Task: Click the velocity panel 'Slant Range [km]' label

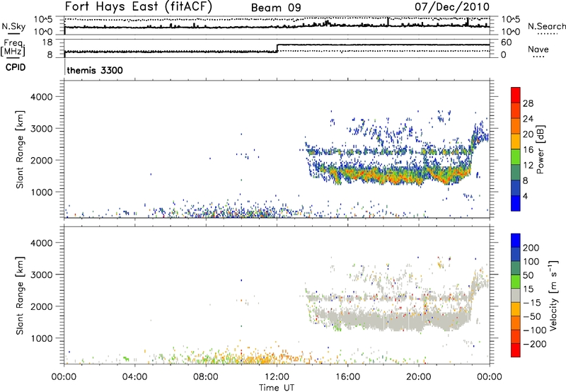Action: pyautogui.click(x=20, y=296)
